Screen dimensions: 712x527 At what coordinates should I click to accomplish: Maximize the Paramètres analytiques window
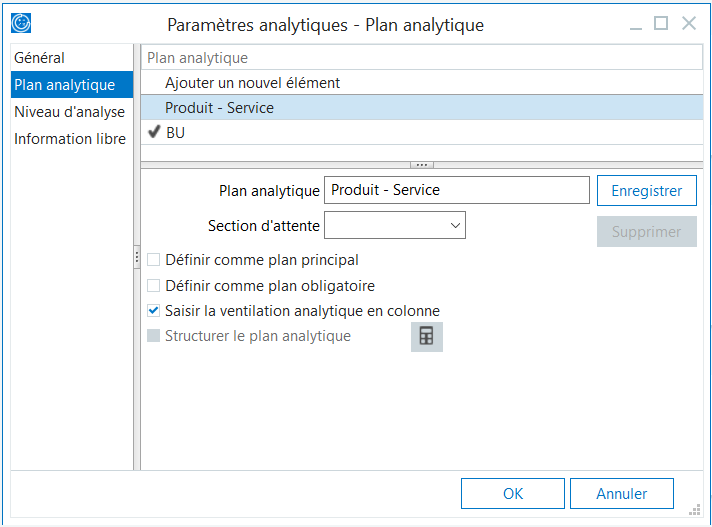pyautogui.click(x=661, y=23)
